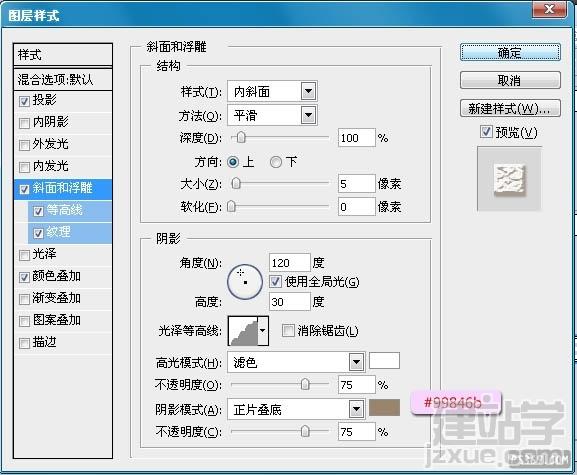Click the 新建样式 button
The height and width of the screenshot is (475, 577).
pyautogui.click(x=510, y=109)
